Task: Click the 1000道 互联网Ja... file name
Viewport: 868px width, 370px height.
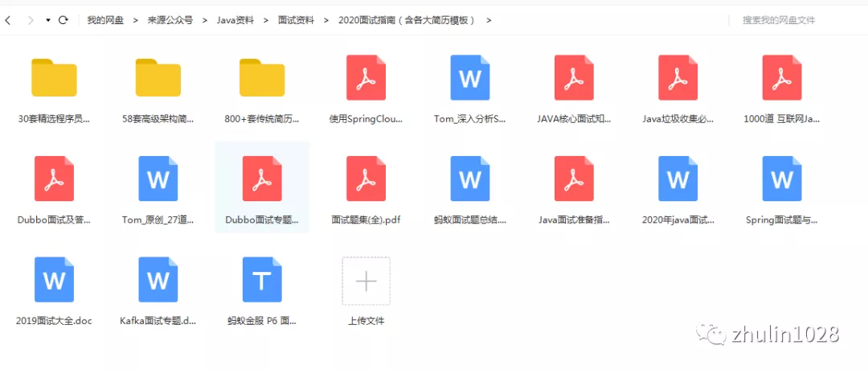Action: coord(782,119)
